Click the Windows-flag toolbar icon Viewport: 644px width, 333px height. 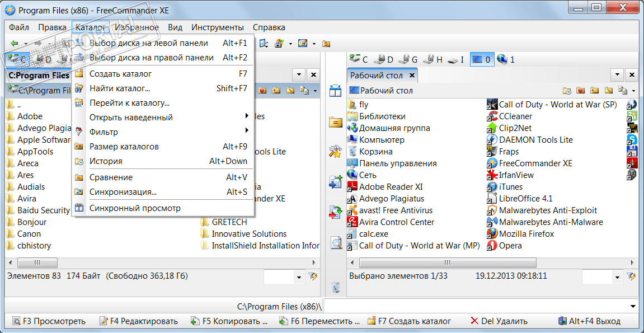(280, 43)
